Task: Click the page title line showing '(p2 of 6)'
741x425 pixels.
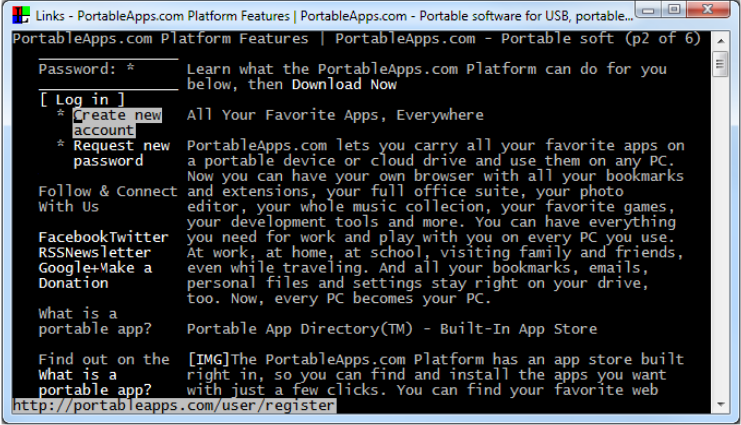Action: tap(356, 38)
